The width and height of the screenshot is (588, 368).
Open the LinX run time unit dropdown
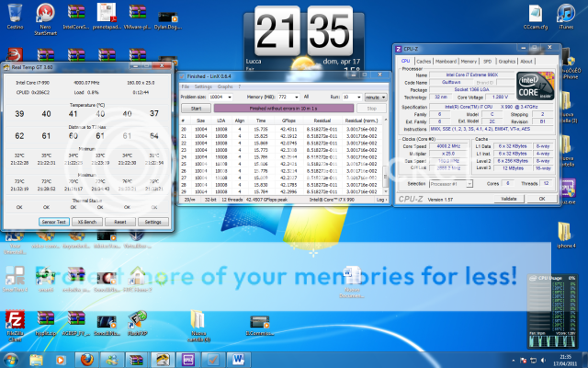pos(378,96)
